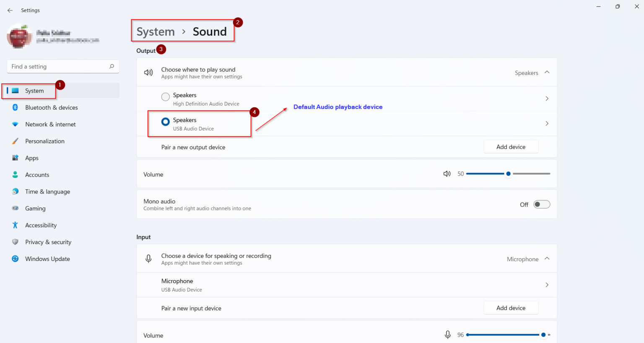
Task: Collapse the input device list
Action: coord(547,258)
